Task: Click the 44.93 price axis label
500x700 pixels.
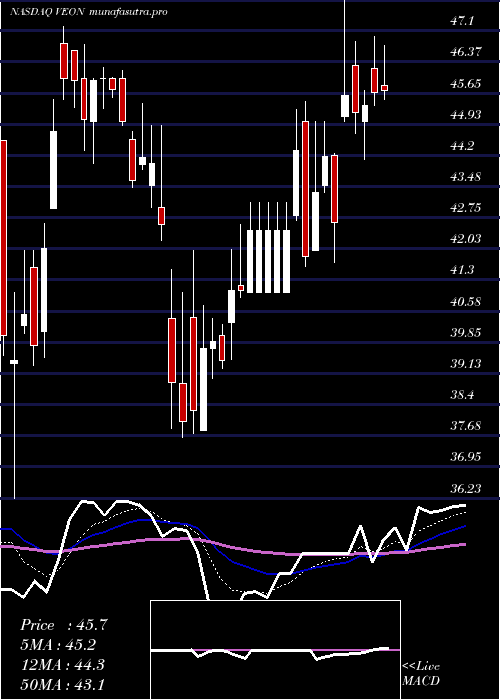Action: pyautogui.click(x=466, y=115)
